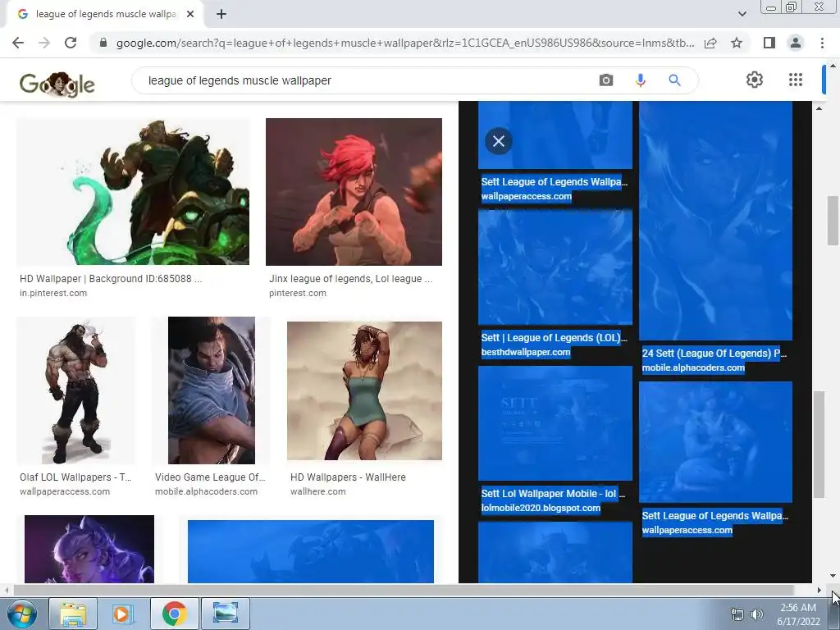The width and height of the screenshot is (840, 630).
Task: Click the wallhere.com source text
Action: (317, 491)
